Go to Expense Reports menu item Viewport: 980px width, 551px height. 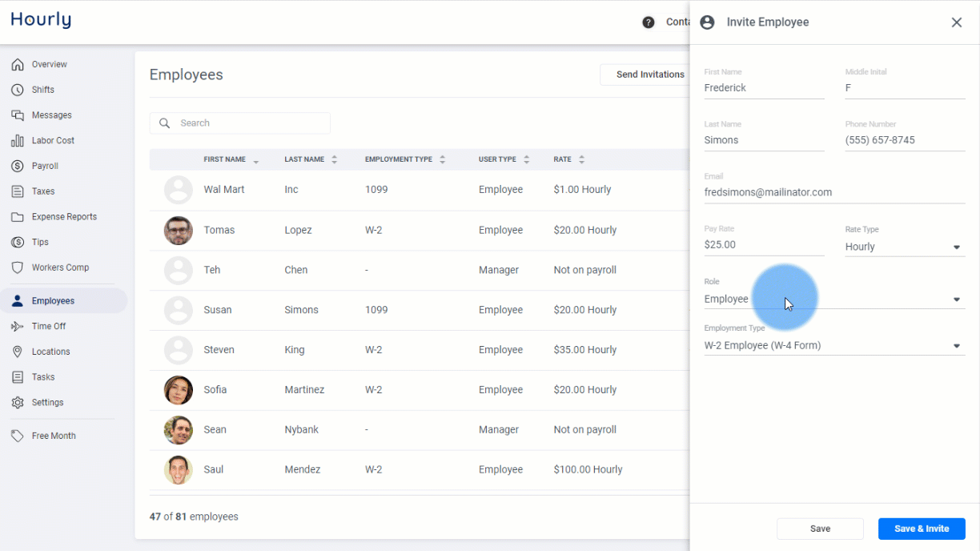[x=64, y=217]
